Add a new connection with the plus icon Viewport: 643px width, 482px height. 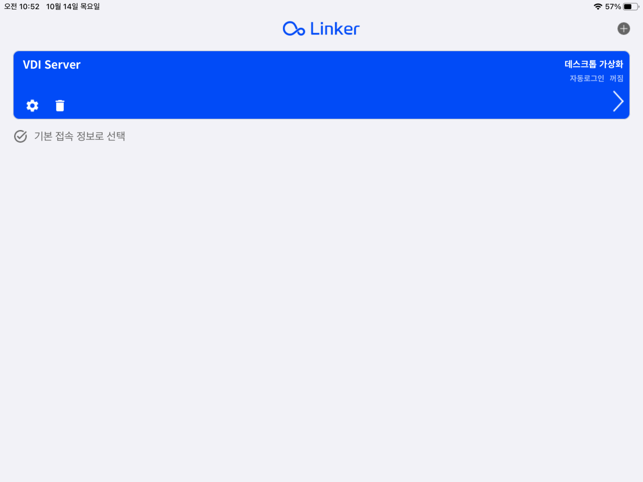(623, 29)
